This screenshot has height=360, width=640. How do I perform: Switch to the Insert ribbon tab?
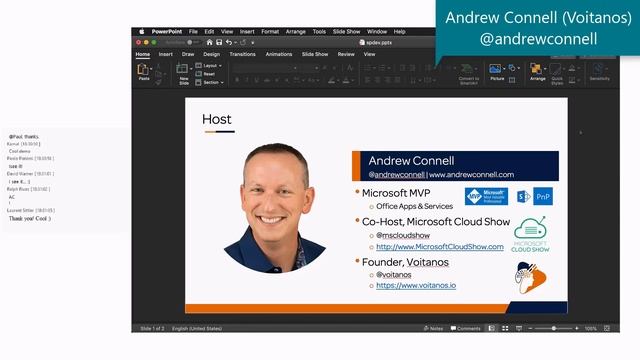click(165, 54)
